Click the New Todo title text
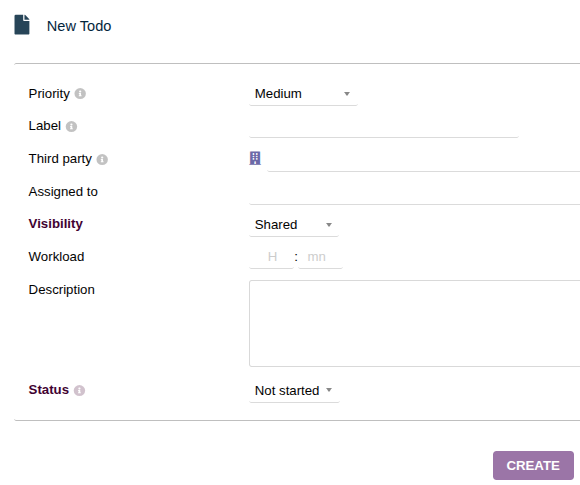The image size is (580, 485). 79,26
